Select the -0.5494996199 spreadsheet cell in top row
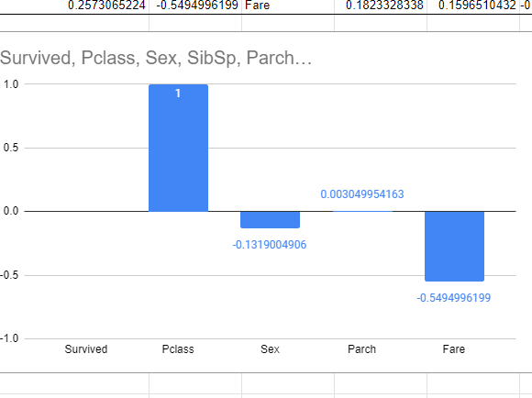The height and width of the screenshot is (398, 532). click(195, 6)
